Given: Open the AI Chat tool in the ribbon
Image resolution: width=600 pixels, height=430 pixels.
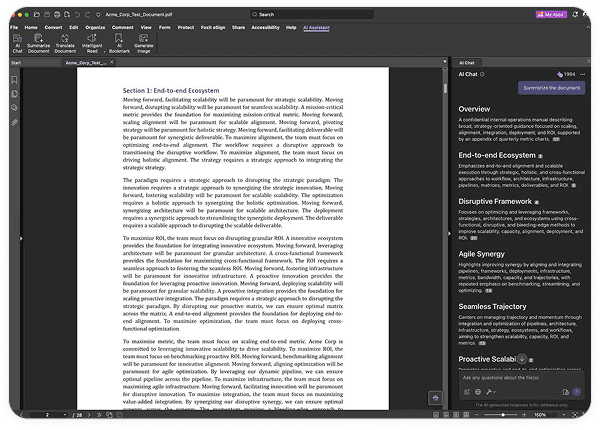Looking at the screenshot, I should (17, 43).
